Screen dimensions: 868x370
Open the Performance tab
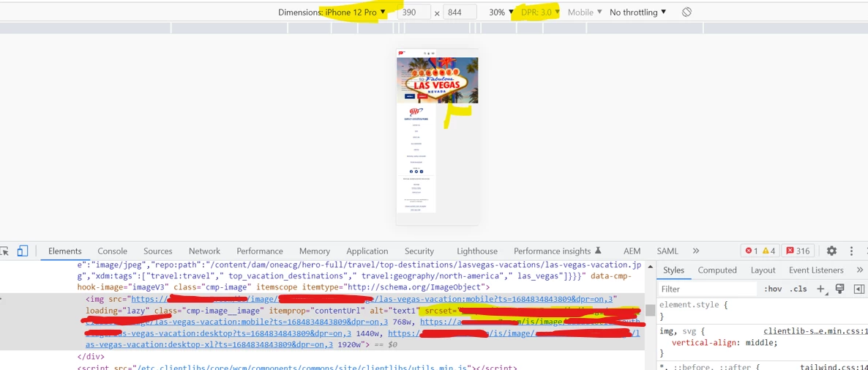260,251
